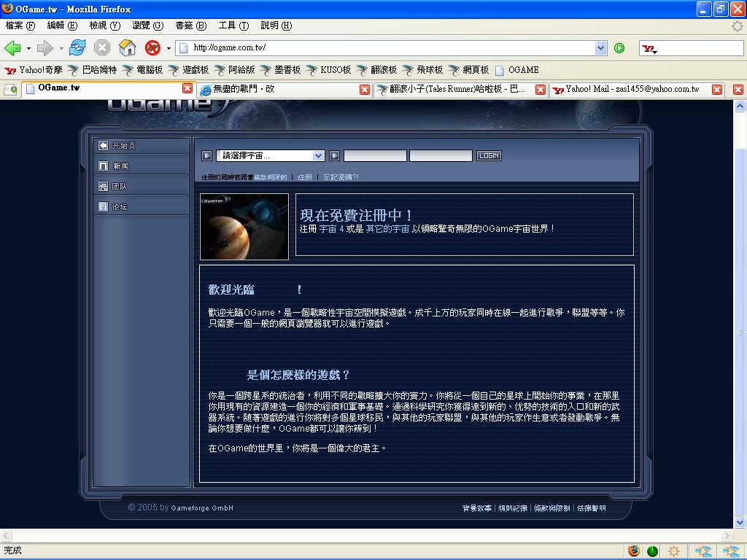Click the 开始页 sidebar icon
The image size is (747, 560).
click(x=103, y=146)
